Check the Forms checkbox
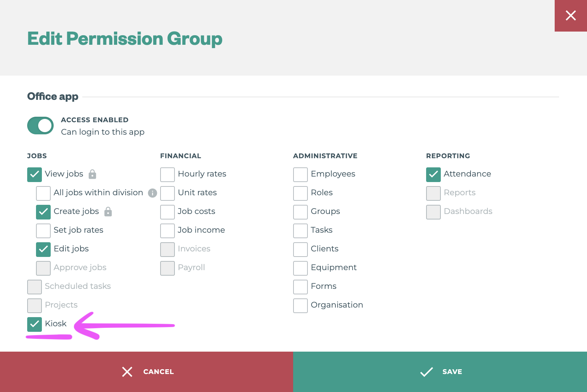The height and width of the screenshot is (392, 587). (300, 287)
